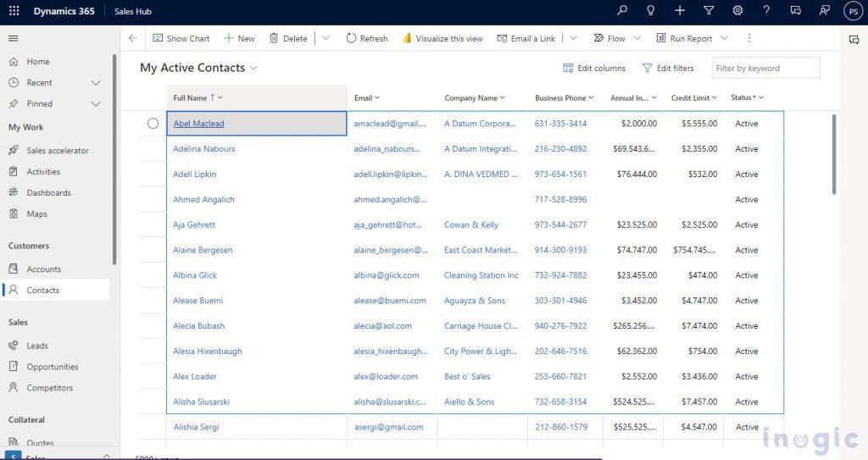Image resolution: width=868 pixels, height=460 pixels.
Task: Collapse the sidebar hamburger menu
Action: [x=14, y=38]
